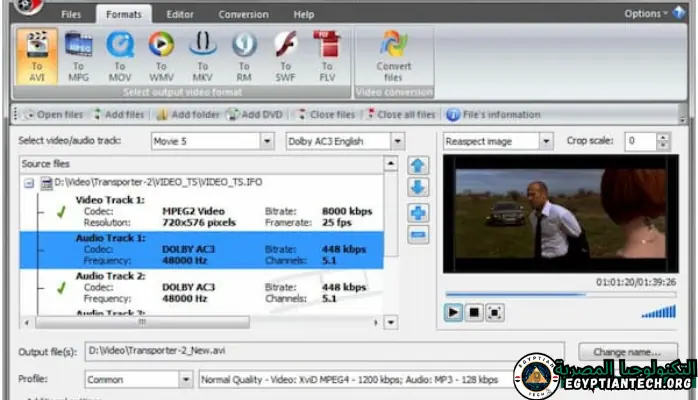698x400 pixels.
Task: Expand the Reaspect image dropdown
Action: [545, 142]
